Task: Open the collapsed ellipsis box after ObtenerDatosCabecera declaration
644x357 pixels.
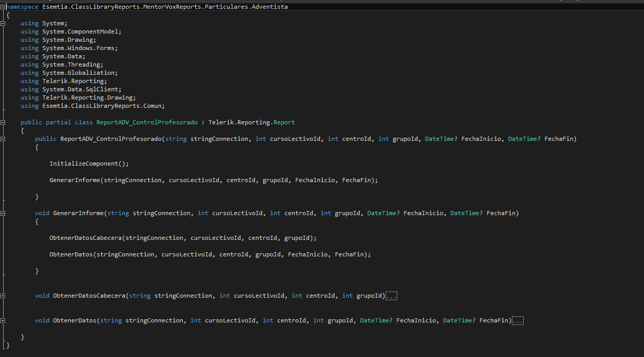Action: point(392,296)
